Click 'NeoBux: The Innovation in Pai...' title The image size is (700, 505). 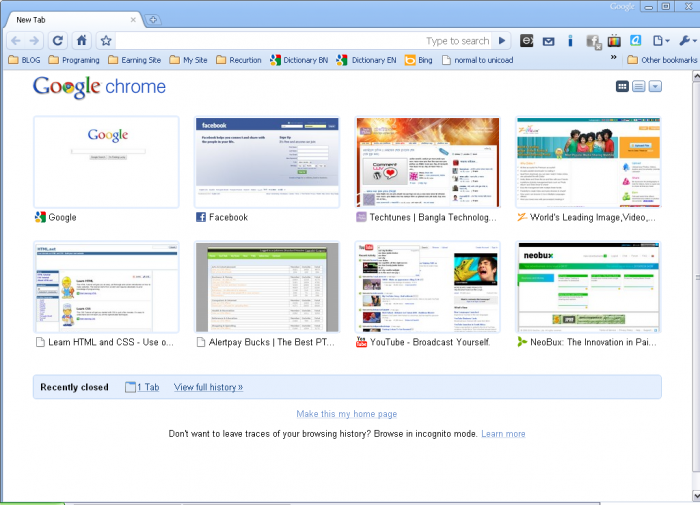click(593, 342)
